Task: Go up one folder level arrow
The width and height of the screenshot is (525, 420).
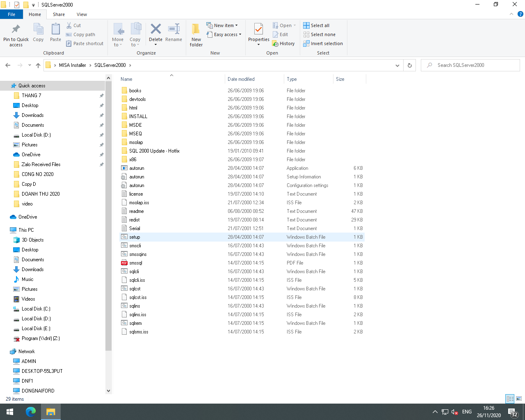Action: (x=38, y=65)
